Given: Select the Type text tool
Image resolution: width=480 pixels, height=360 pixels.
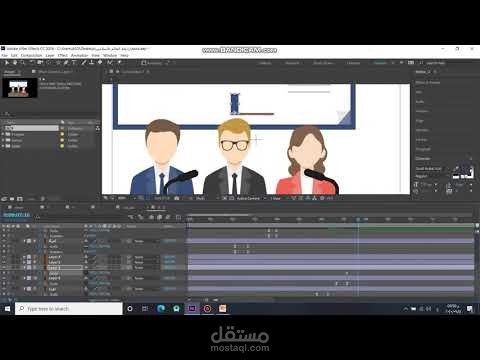Looking at the screenshot, I should point(74,63).
